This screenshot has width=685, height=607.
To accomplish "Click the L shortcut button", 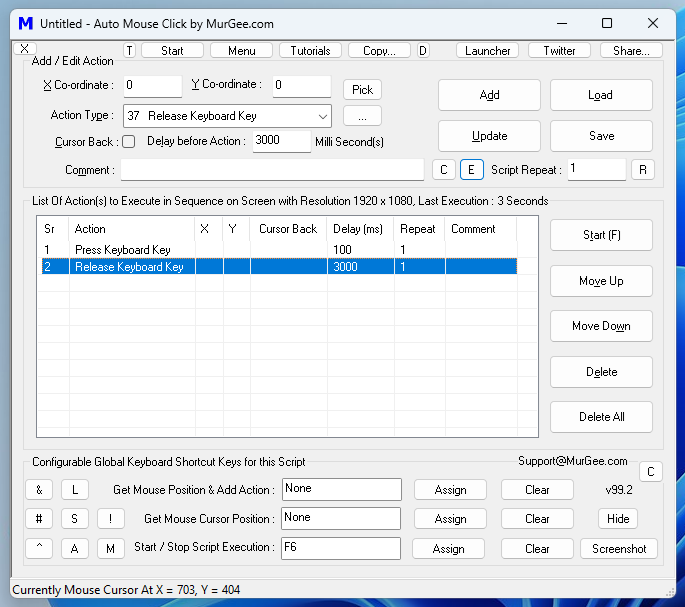I will coord(75,490).
